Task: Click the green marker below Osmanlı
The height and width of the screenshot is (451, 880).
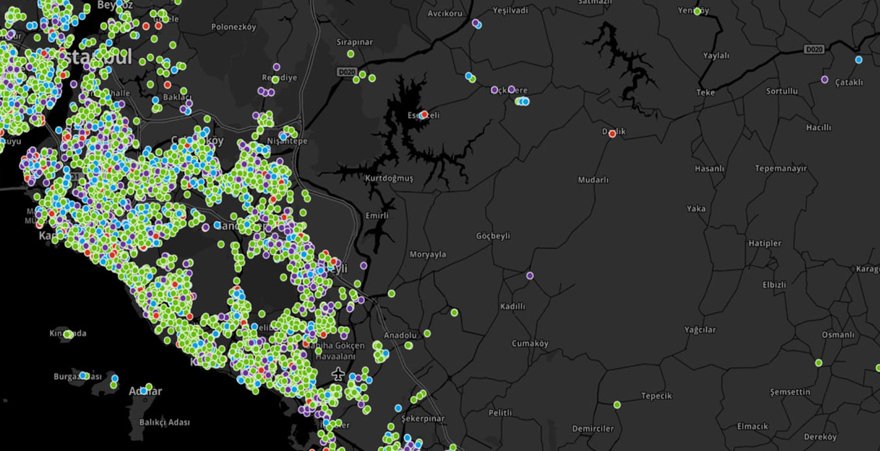Action: pyautogui.click(x=819, y=362)
